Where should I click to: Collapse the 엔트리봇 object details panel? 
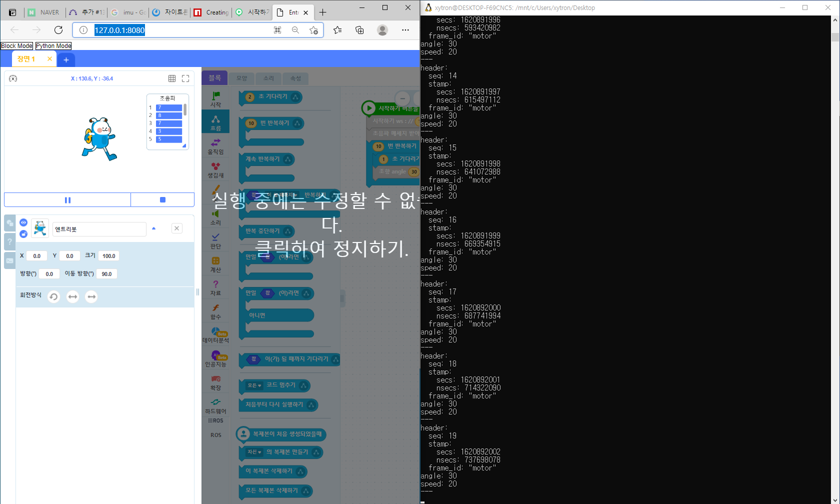[153, 228]
